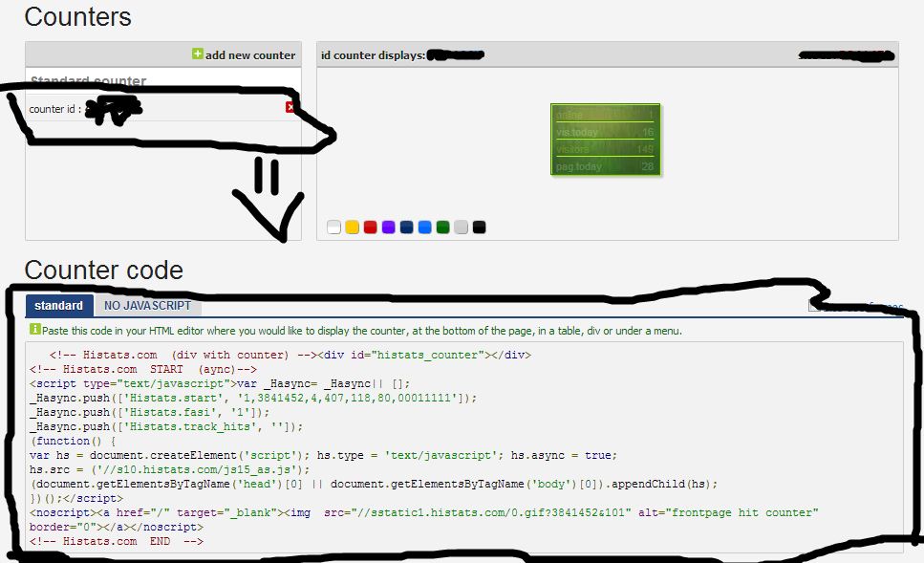Click the 'Counter code' heading
924x563 pixels.
pos(104,270)
